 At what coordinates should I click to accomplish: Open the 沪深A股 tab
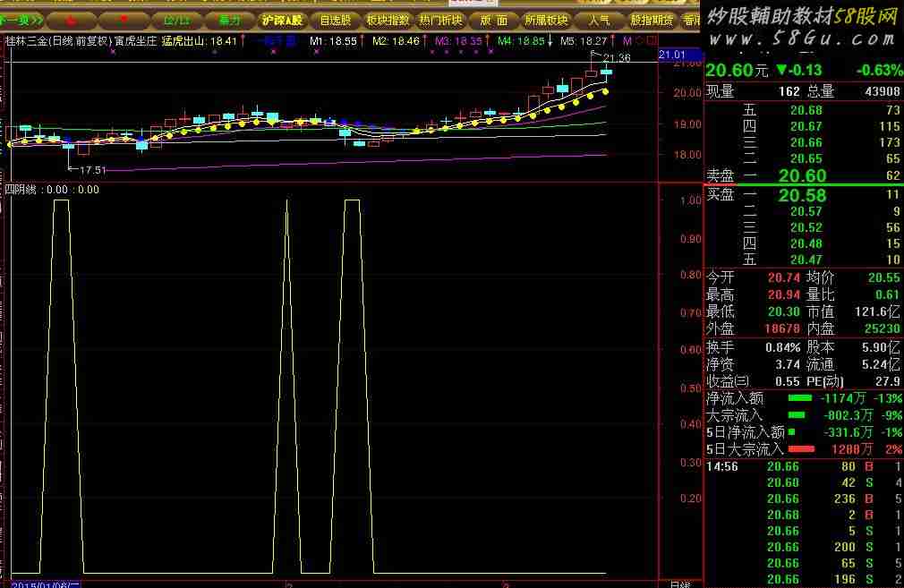pos(281,21)
